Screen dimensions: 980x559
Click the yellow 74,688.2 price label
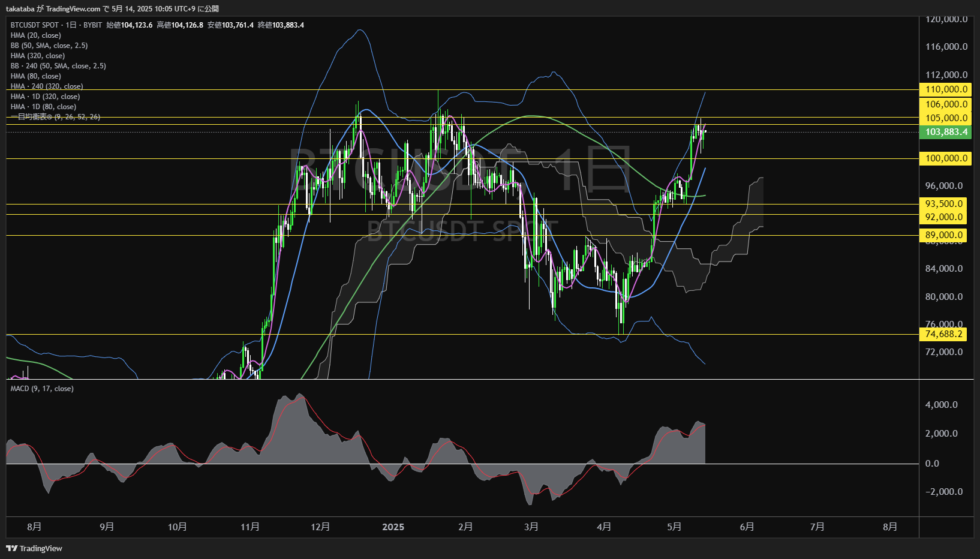943,334
